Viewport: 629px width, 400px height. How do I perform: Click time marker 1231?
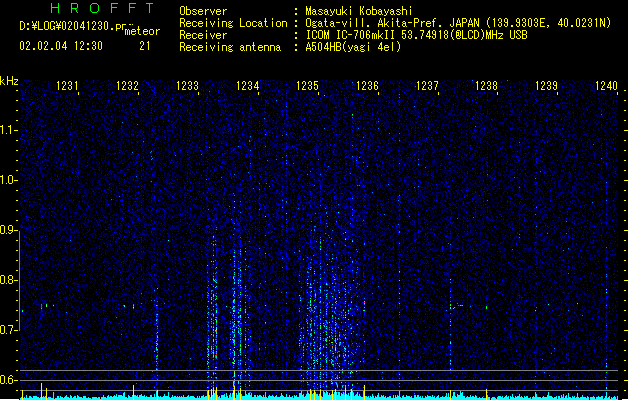67,86
